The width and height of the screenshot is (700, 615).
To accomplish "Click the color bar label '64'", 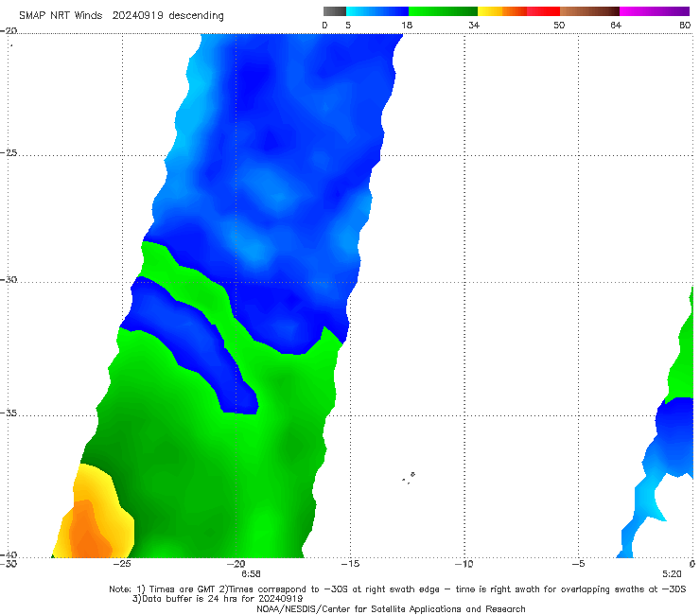I will [x=616, y=26].
